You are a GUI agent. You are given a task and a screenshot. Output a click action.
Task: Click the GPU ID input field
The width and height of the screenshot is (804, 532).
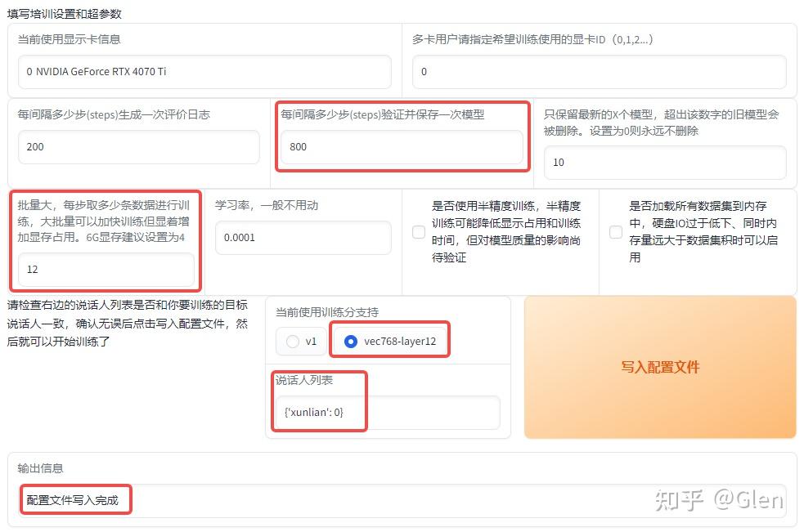[599, 72]
